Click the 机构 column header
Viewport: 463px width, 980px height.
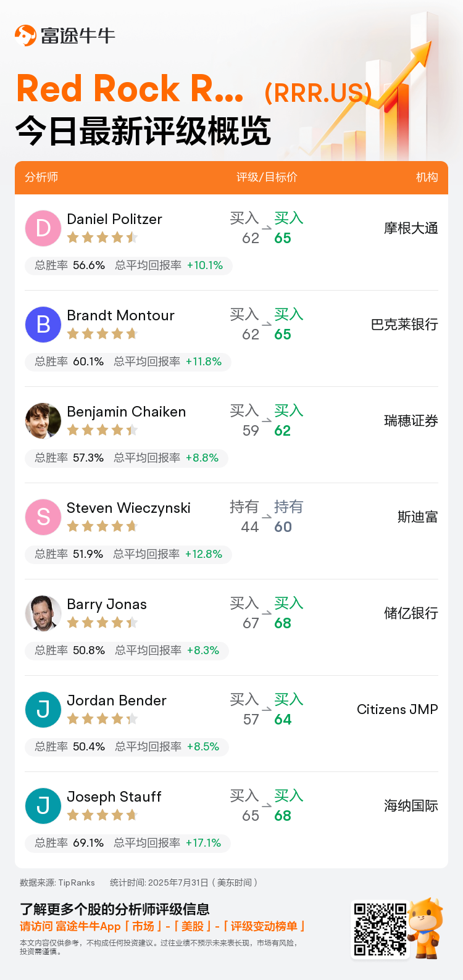(427, 178)
